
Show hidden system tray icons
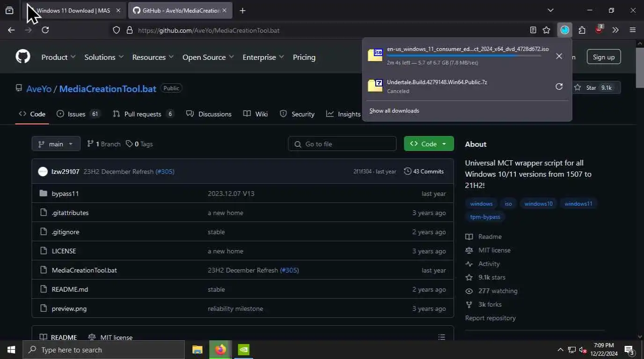coord(560,350)
